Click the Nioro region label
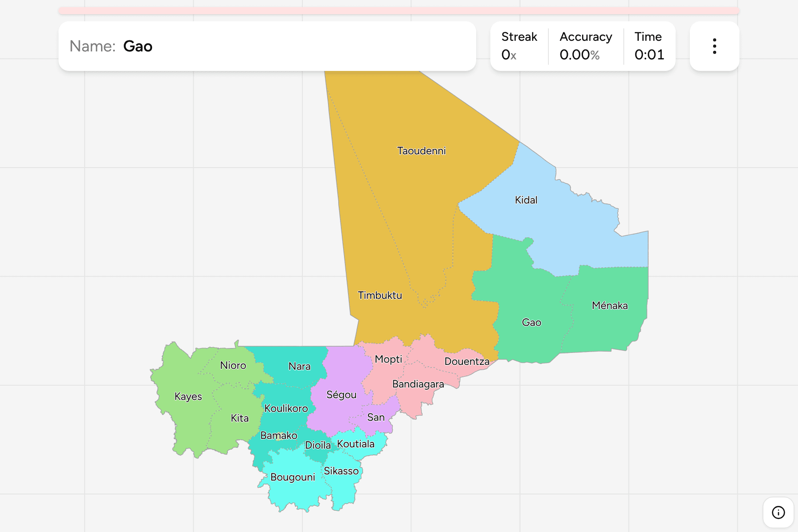 click(233, 365)
